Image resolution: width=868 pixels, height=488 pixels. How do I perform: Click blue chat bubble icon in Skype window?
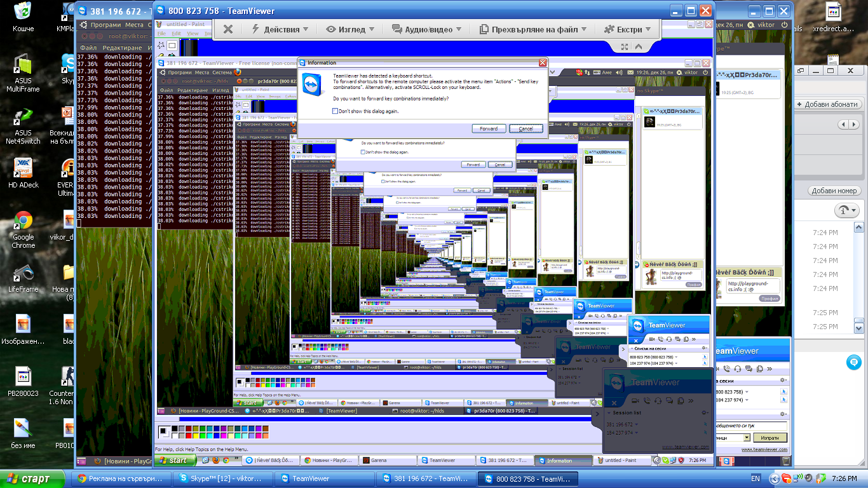(853, 362)
